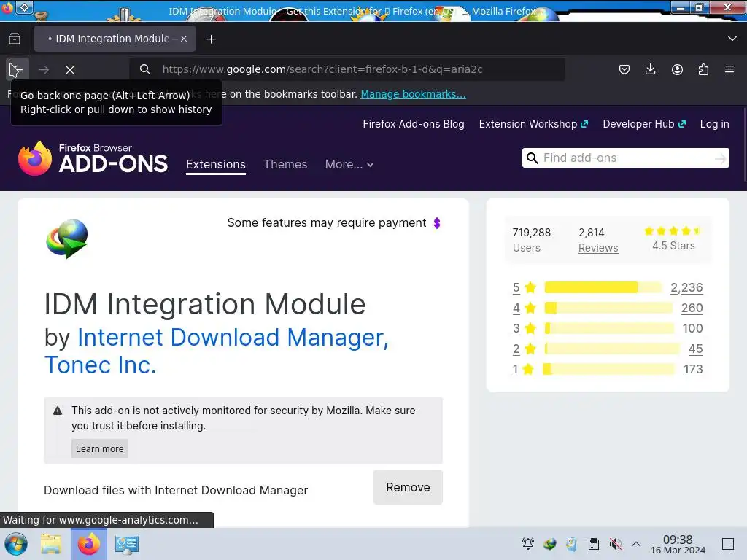Click the 4.5 Stars rating stars
The image size is (747, 560).
pos(673,231)
